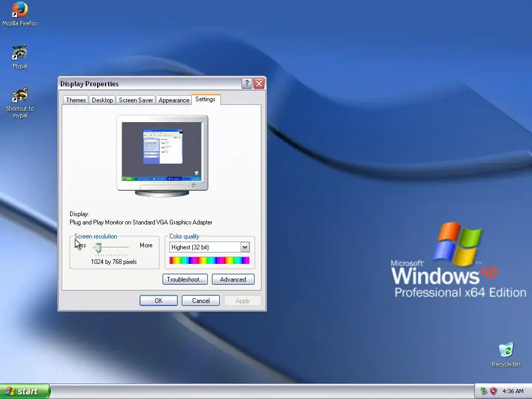Expand the Color quality dropdown arrow
The height and width of the screenshot is (399, 532).
pyautogui.click(x=245, y=247)
